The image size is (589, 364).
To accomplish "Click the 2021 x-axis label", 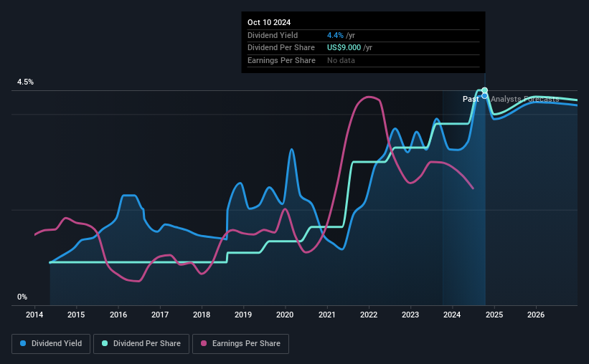I will (x=327, y=315).
